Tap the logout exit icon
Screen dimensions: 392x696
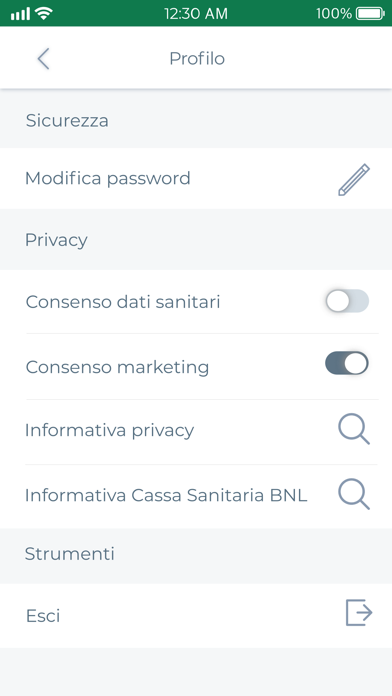(x=359, y=613)
